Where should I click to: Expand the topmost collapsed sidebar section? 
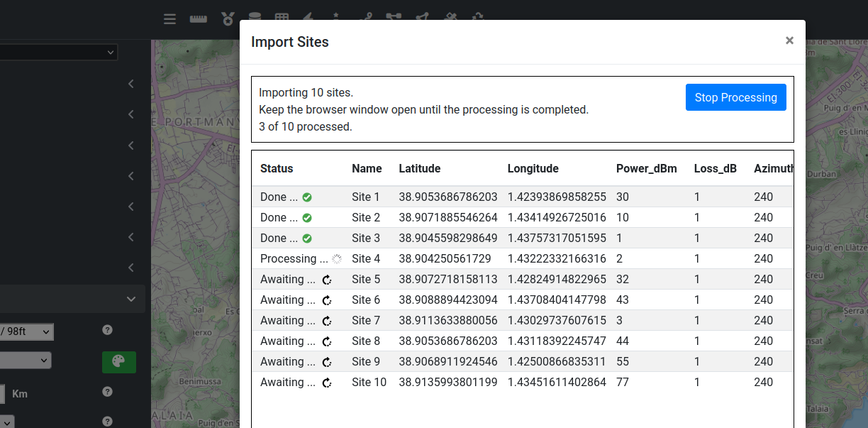tap(131, 84)
